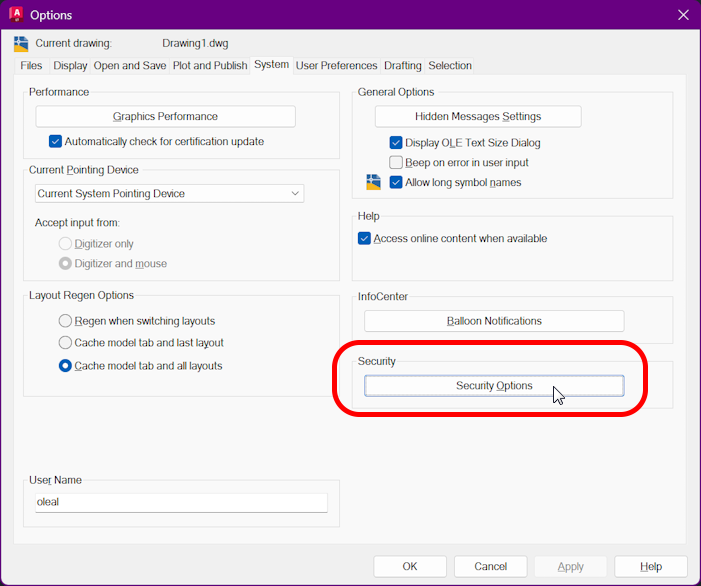
Task: Open Hidden Messages Settings
Action: [x=478, y=117]
